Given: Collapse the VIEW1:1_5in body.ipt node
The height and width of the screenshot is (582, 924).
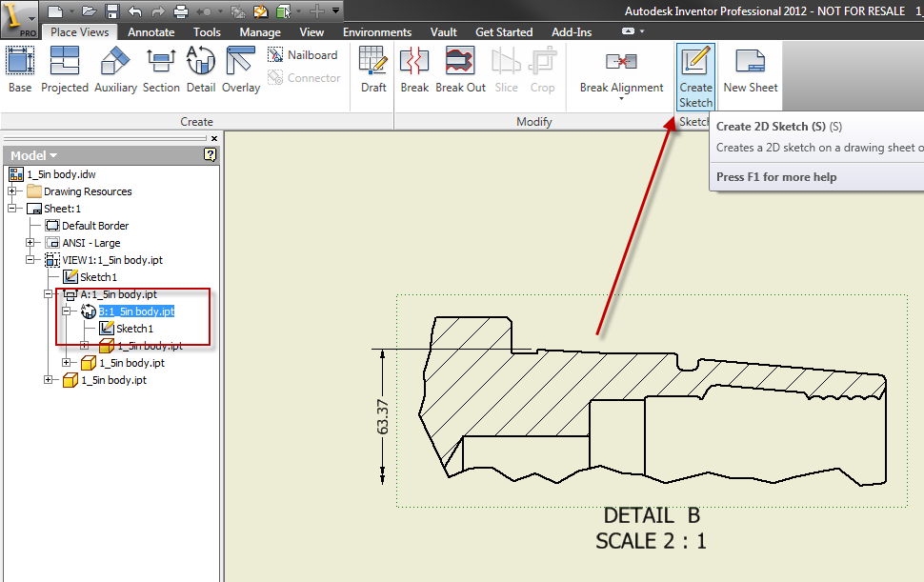Looking at the screenshot, I should [x=30, y=259].
